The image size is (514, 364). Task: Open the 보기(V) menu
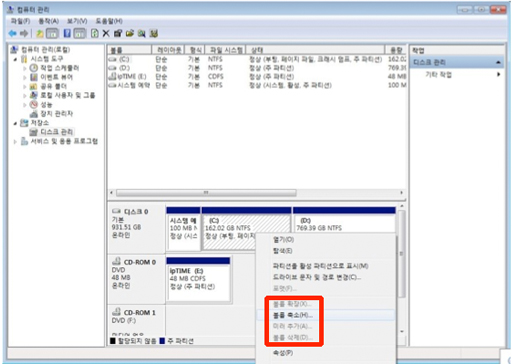(77, 21)
